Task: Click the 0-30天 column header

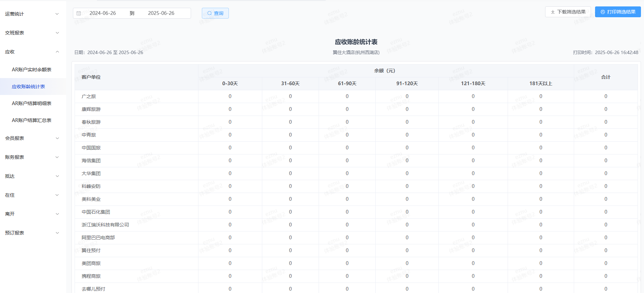Action: (x=230, y=83)
